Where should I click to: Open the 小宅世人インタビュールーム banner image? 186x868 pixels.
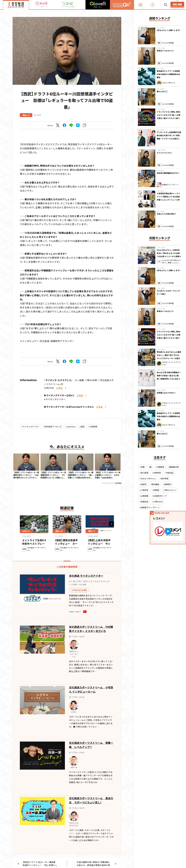[x=42, y=700]
